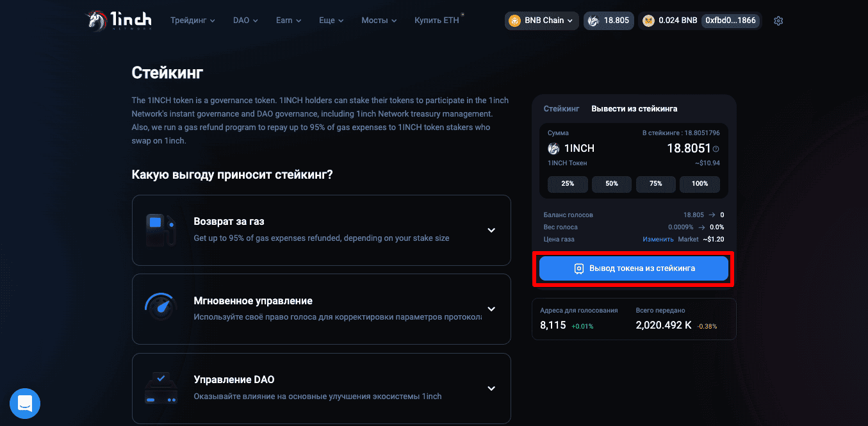Click the Стейкинг page heading
This screenshot has width=868, height=426.
pos(167,72)
